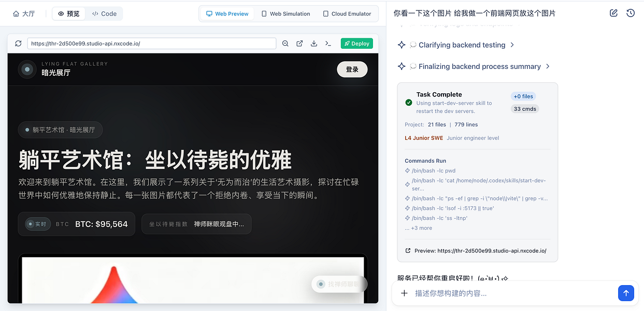Select the Cloud Emulator tab
The width and height of the screenshot is (644, 311).
(347, 13)
